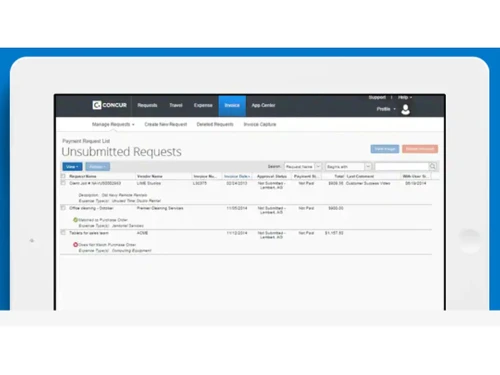Click the Approval Status column header
This screenshot has height=375, width=500.
(272, 176)
